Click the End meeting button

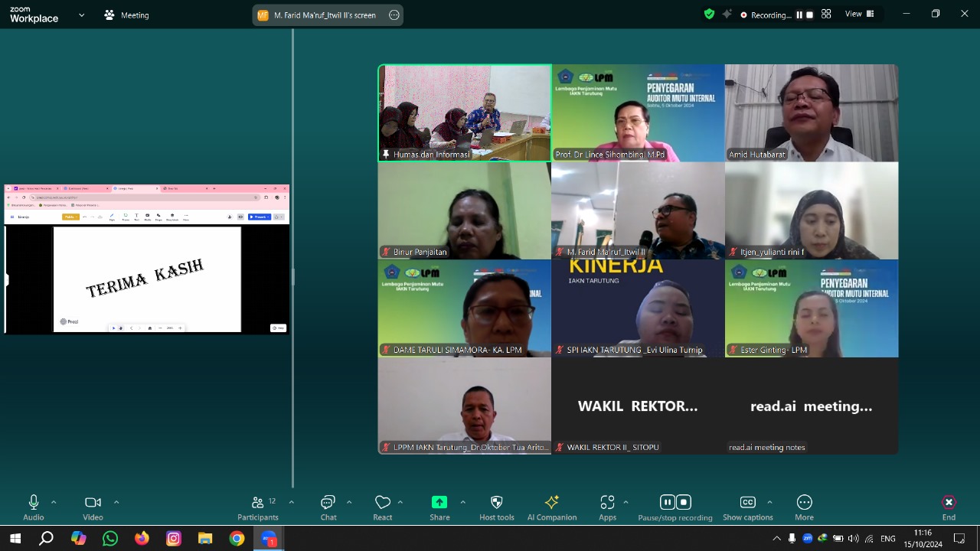click(949, 507)
